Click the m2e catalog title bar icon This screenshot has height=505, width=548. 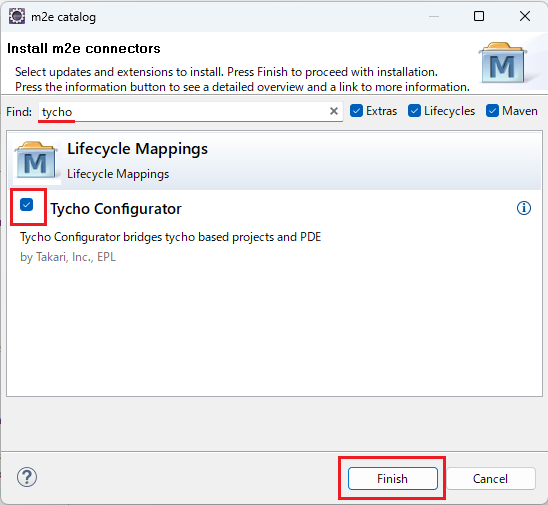(x=17, y=16)
